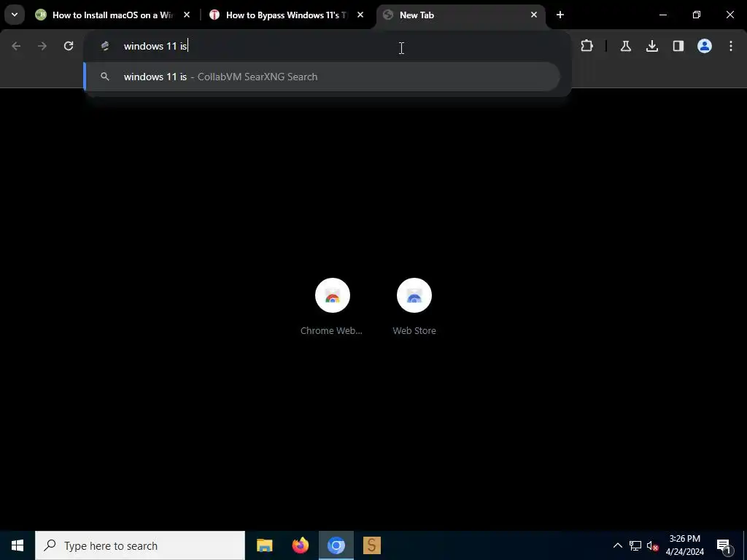The height and width of the screenshot is (560, 747).
Task: Open the Web Store shortcut tile
Action: pos(414,307)
